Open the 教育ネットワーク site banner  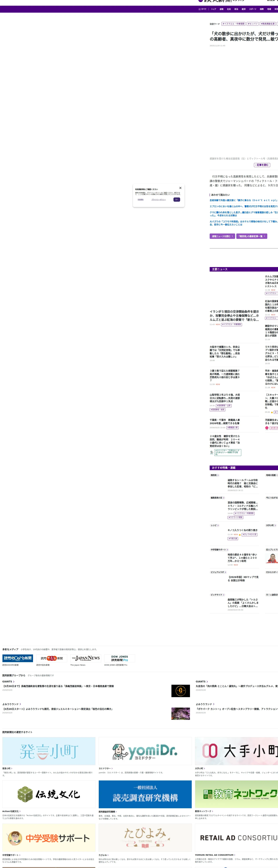point(236,794)
